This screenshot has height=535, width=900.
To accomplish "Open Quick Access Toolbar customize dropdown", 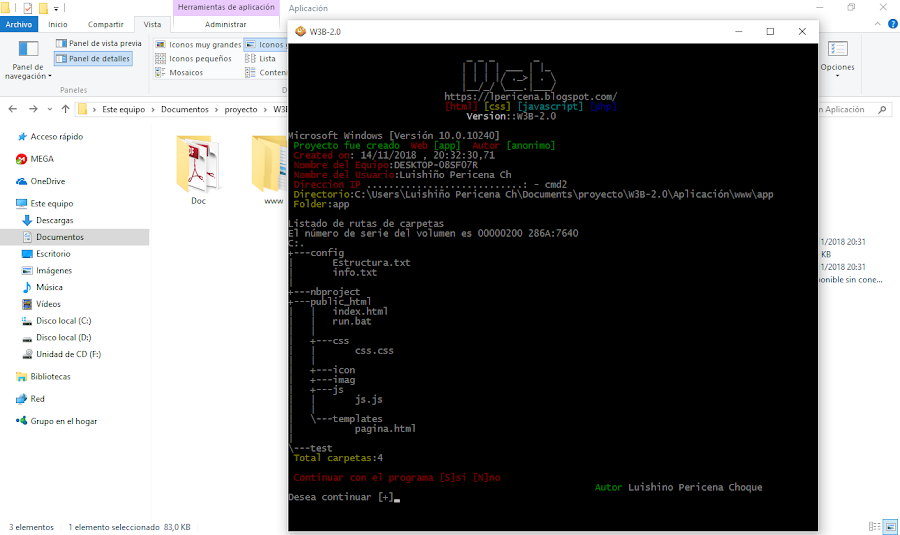I will point(56,9).
